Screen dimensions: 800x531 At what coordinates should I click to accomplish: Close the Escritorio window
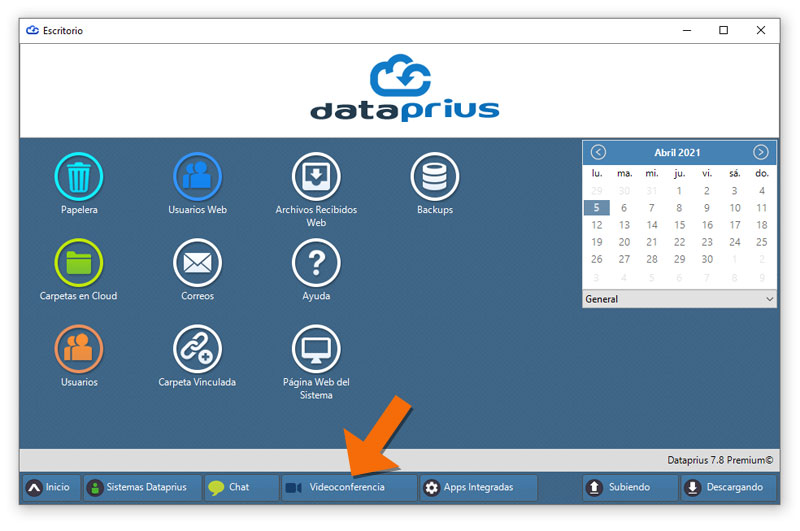pyautogui.click(x=760, y=31)
